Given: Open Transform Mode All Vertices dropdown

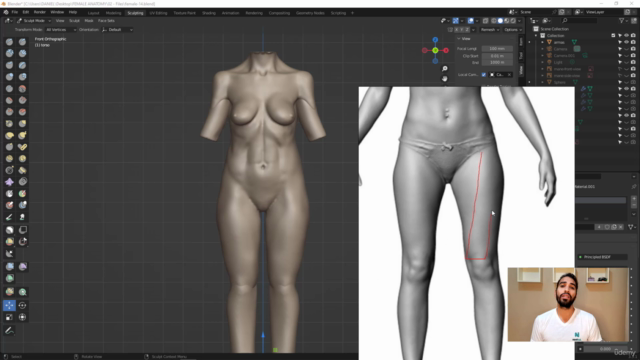Looking at the screenshot, I should 61,30.
